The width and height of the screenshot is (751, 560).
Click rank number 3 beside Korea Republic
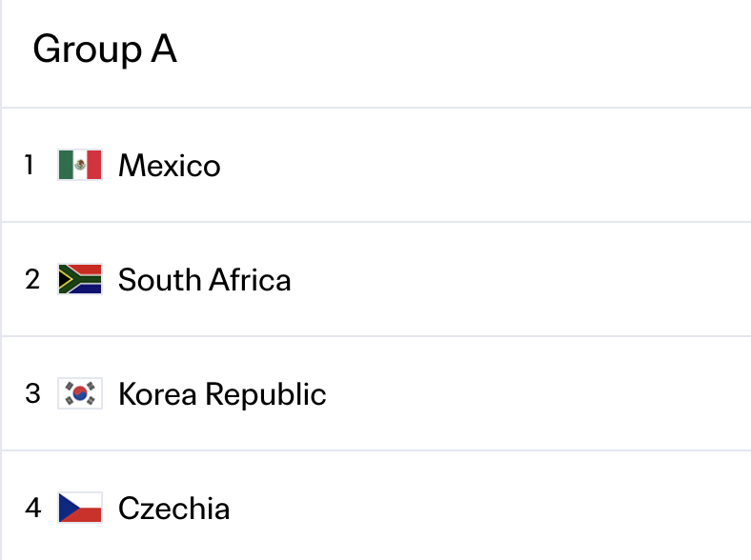[32, 393]
